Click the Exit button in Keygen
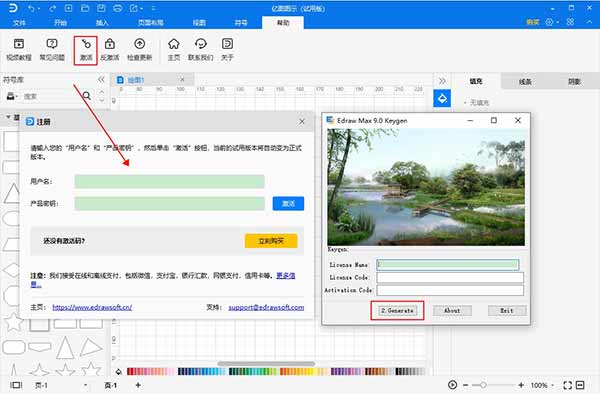 [507, 311]
